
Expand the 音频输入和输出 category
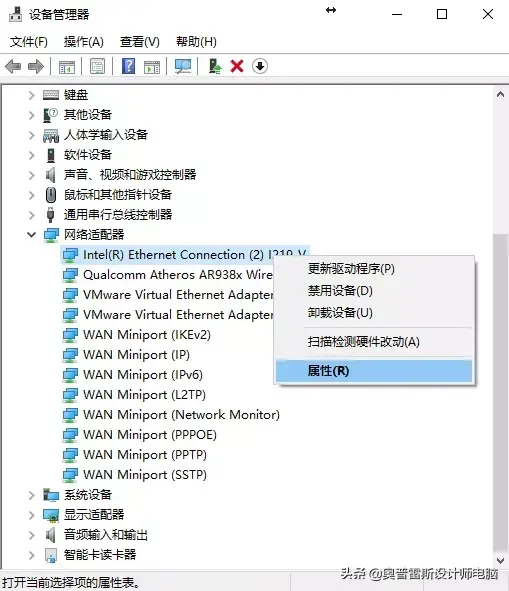[x=32, y=535]
